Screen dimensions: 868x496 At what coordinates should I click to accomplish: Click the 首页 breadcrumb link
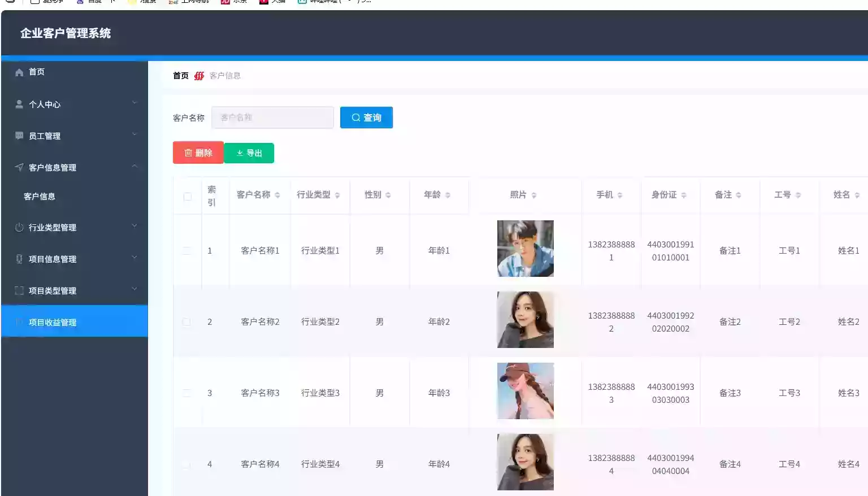coord(180,75)
